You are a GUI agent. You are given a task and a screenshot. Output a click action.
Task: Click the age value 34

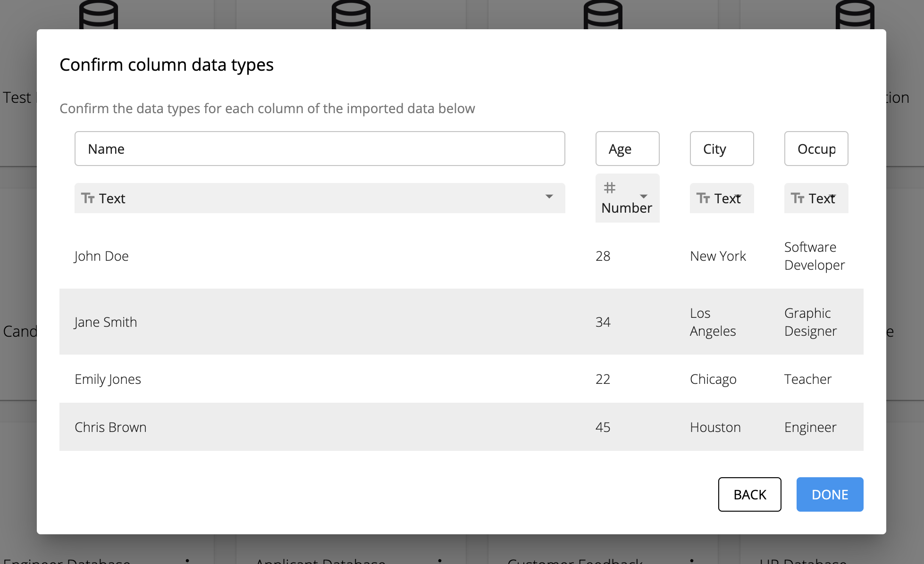click(603, 322)
